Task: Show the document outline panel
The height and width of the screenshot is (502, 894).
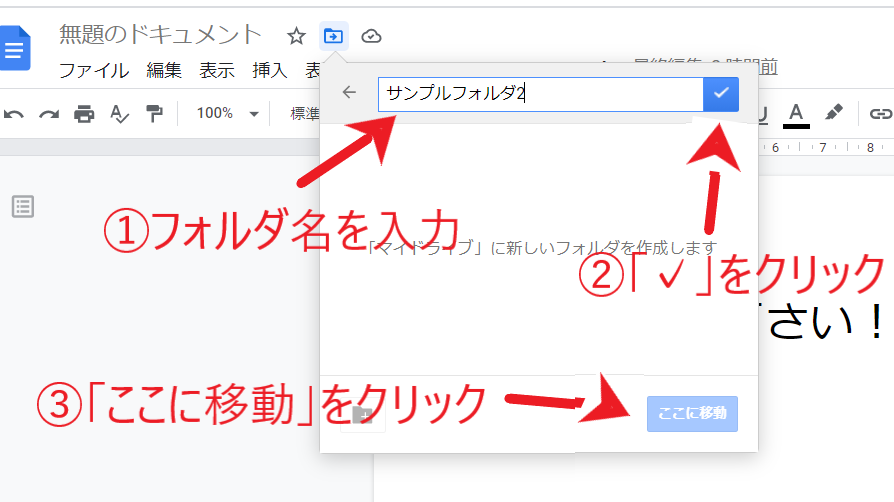Action: 23,207
